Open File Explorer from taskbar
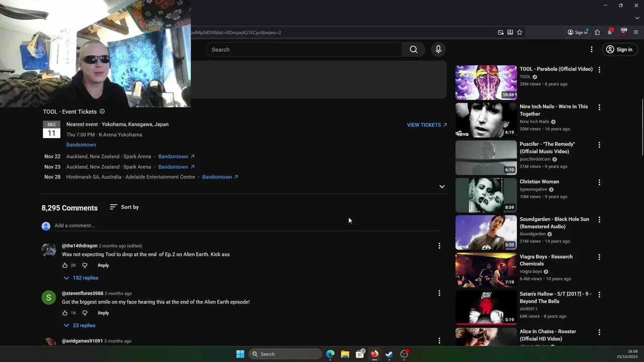 click(345, 354)
